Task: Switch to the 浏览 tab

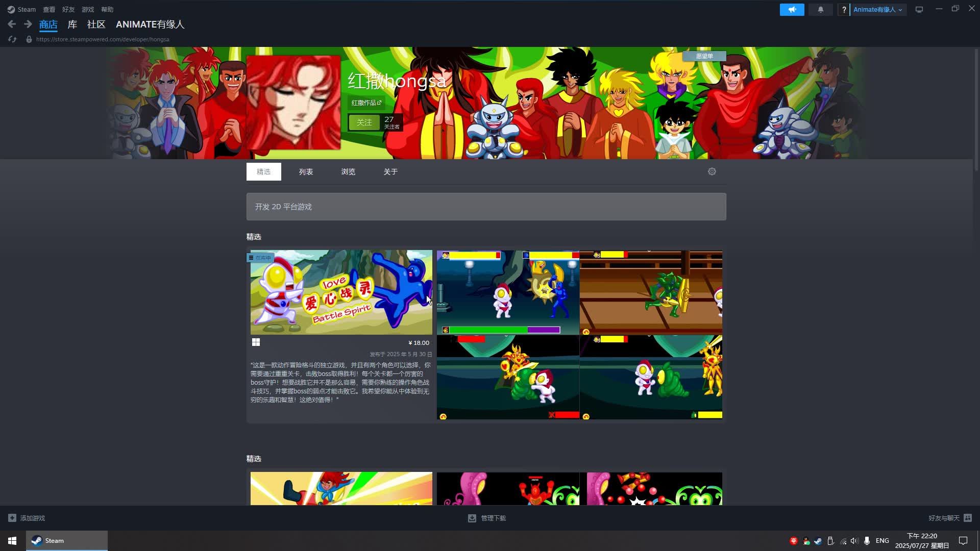Action: pos(349,172)
